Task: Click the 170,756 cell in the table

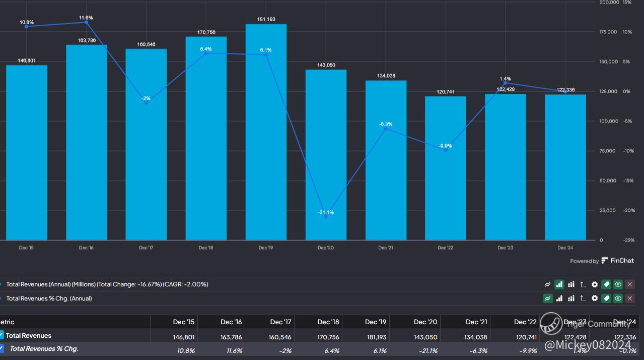Action: 329,337
